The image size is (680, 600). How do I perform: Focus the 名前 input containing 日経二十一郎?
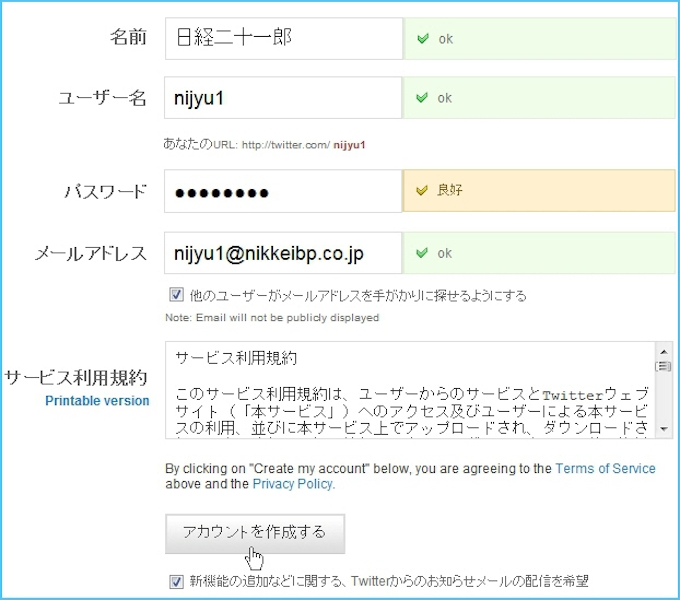click(283, 39)
